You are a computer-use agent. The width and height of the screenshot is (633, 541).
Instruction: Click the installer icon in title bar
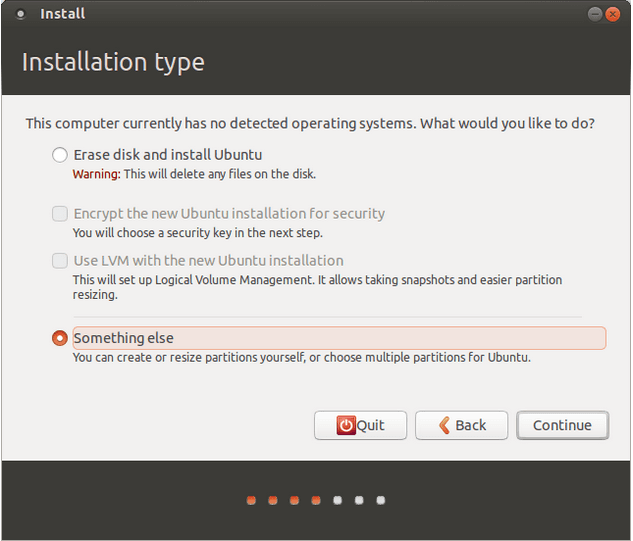pyautogui.click(x=20, y=14)
